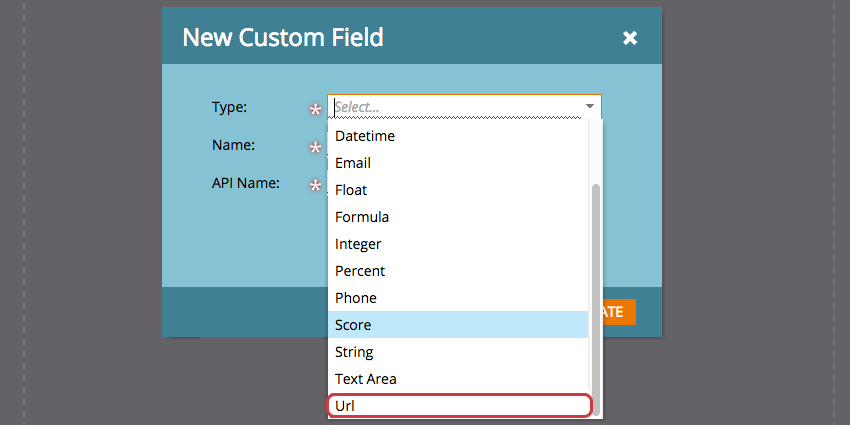
Task: Select the Formula option
Action: (362, 217)
